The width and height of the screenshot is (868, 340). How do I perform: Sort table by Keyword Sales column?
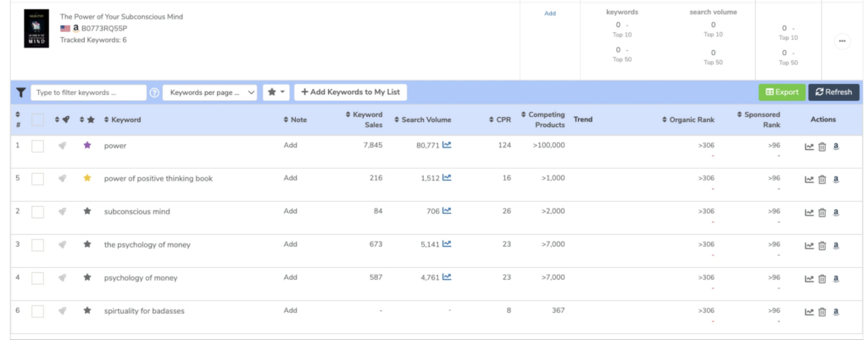(x=366, y=120)
